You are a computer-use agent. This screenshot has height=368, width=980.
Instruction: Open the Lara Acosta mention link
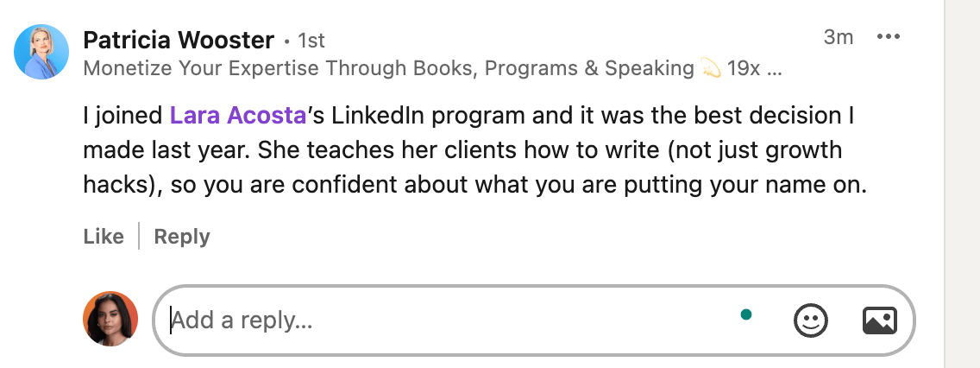[x=238, y=116]
